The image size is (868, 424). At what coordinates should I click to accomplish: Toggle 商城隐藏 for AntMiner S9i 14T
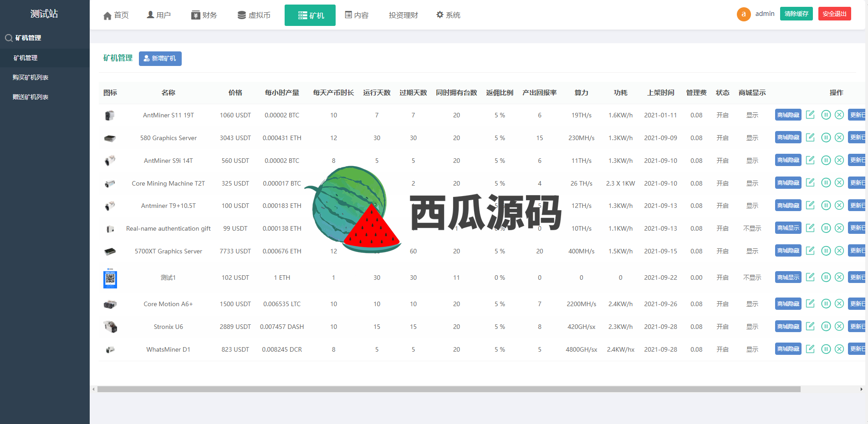[x=788, y=160]
